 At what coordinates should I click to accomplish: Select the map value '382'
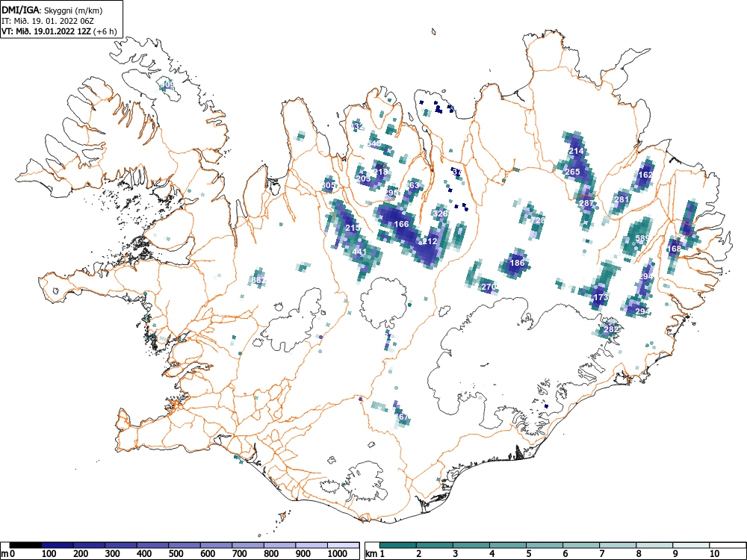pos(258,280)
